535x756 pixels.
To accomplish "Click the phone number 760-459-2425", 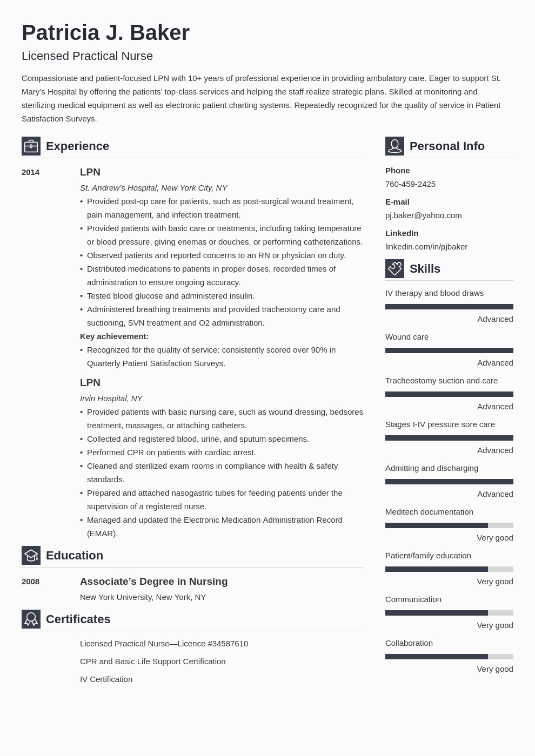I will (x=410, y=184).
